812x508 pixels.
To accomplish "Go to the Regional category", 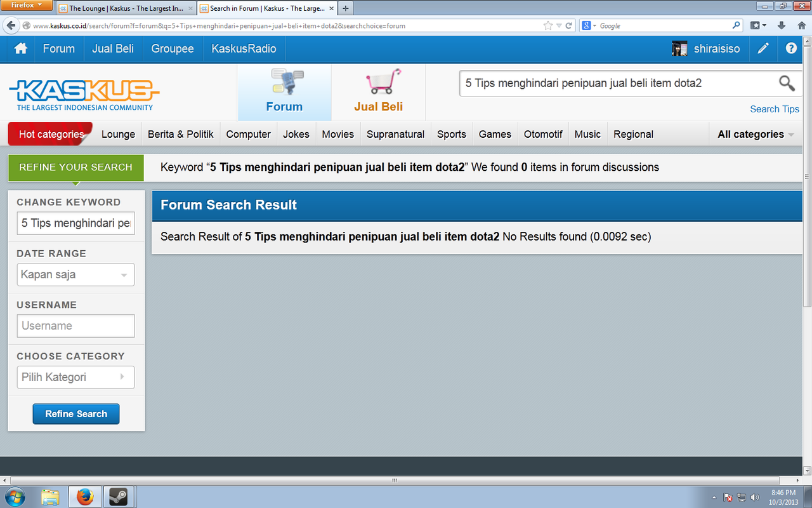I will pyautogui.click(x=634, y=134).
